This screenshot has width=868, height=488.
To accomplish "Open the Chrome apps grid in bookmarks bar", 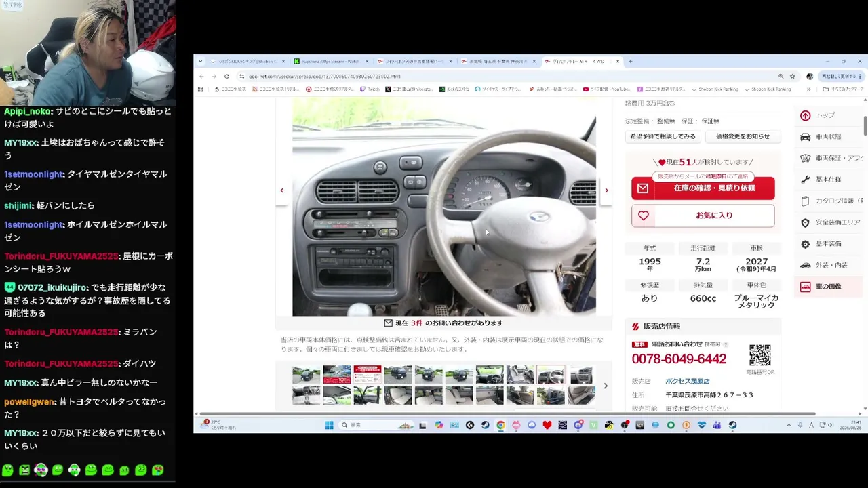I will coord(200,89).
